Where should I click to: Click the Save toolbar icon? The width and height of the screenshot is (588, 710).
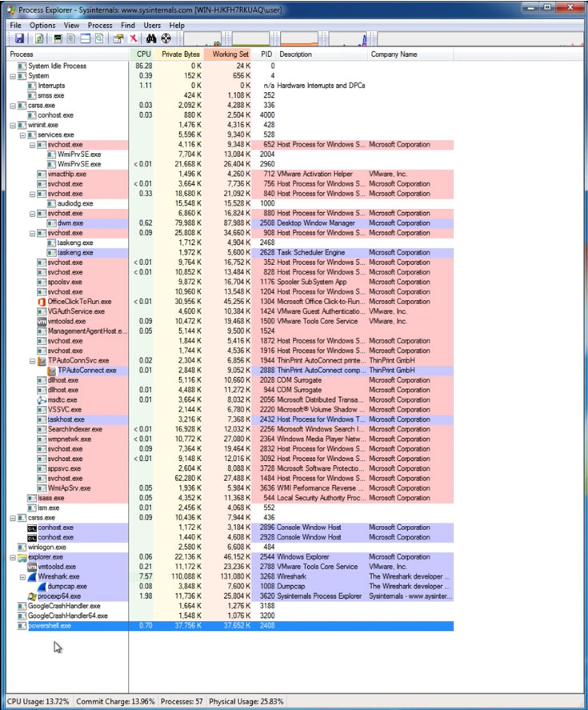coord(19,38)
